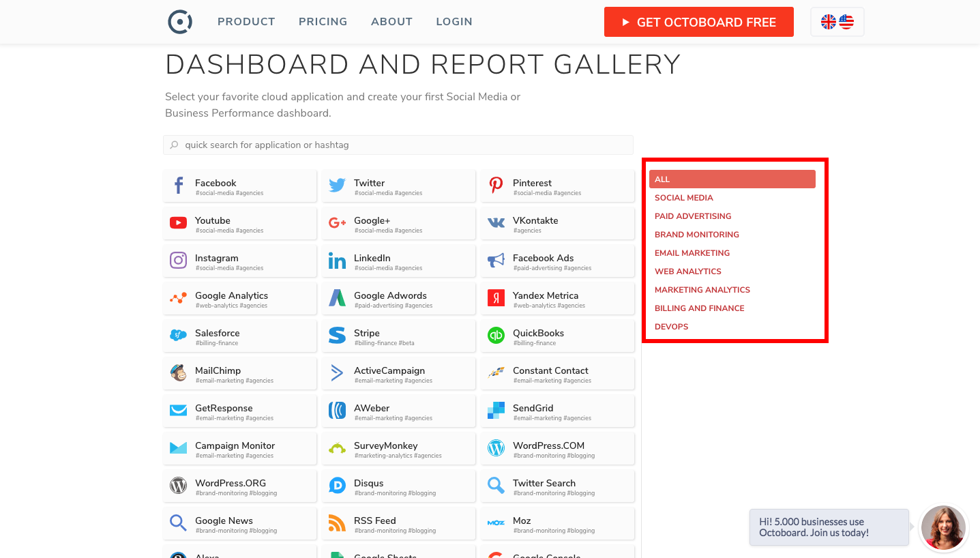The height and width of the screenshot is (558, 980).
Task: Go to the LOGIN page
Action: [x=454, y=22]
